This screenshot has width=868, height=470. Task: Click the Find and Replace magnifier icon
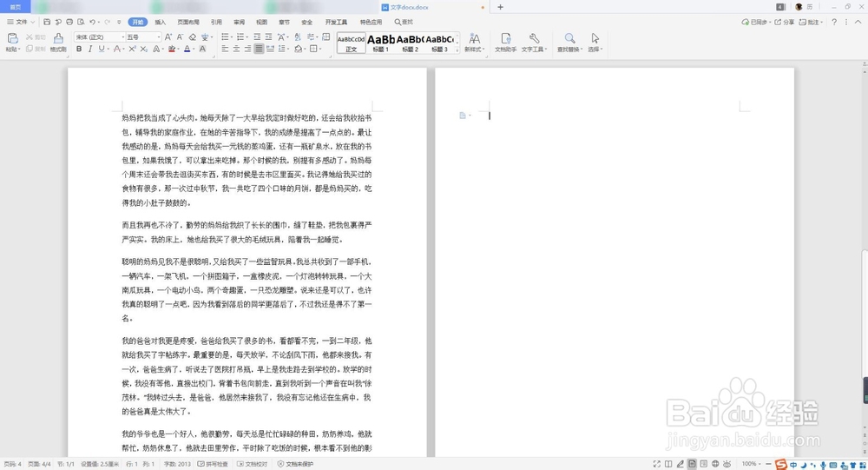click(x=569, y=38)
